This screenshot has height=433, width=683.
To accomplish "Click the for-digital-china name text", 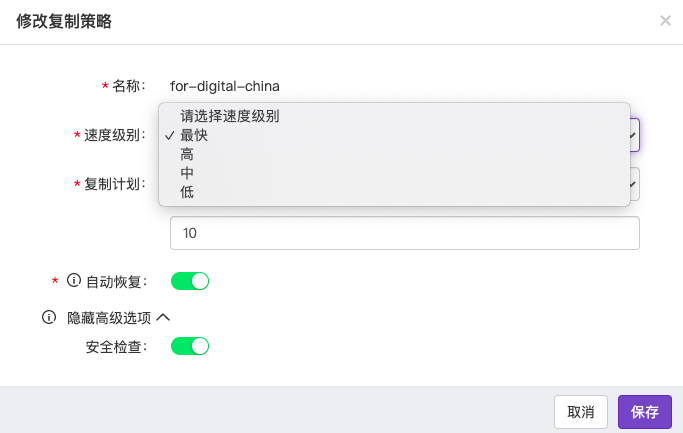I will click(225, 86).
